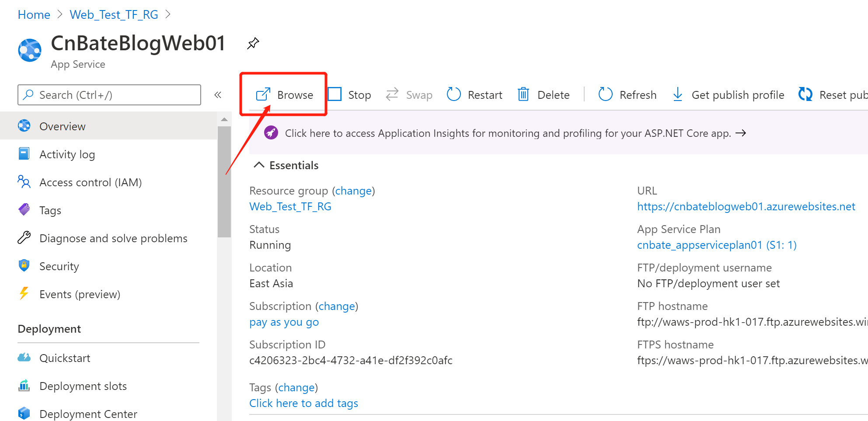868x421 pixels.
Task: Click the sidebar scrollbar thumb
Action: 224,182
